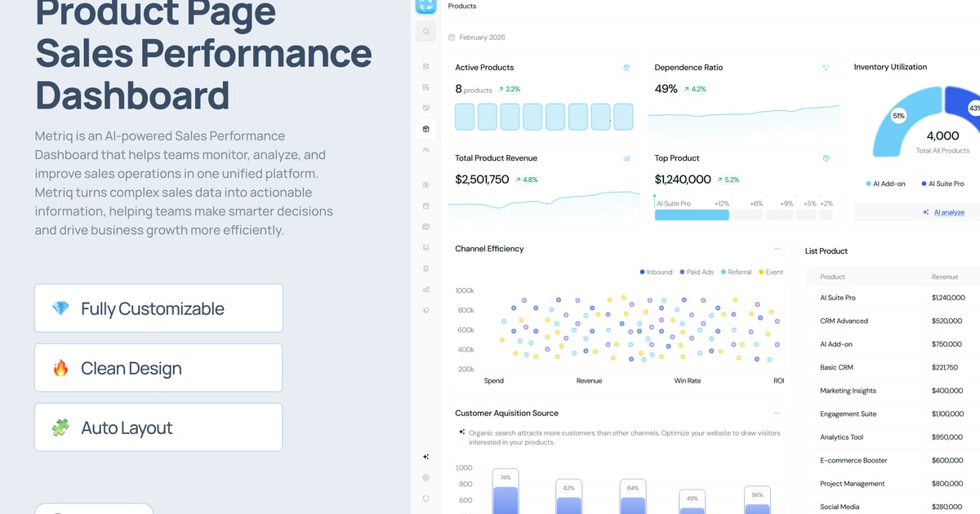Viewport: 980px width, 514px height.
Task: Open the calendar icon in sidebar
Action: click(x=425, y=206)
